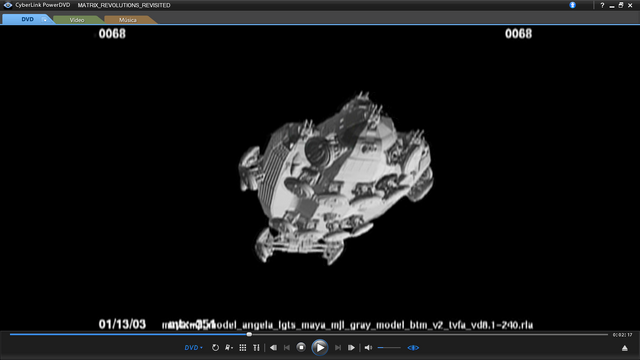640x360 pixels.
Task: Close the PowerDVD window
Action: click(x=630, y=5)
